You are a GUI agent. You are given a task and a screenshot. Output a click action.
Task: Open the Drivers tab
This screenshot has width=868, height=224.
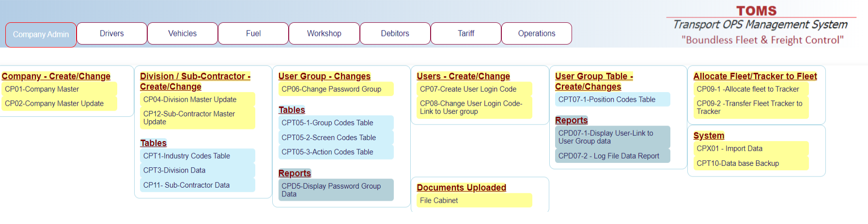pyautogui.click(x=111, y=33)
